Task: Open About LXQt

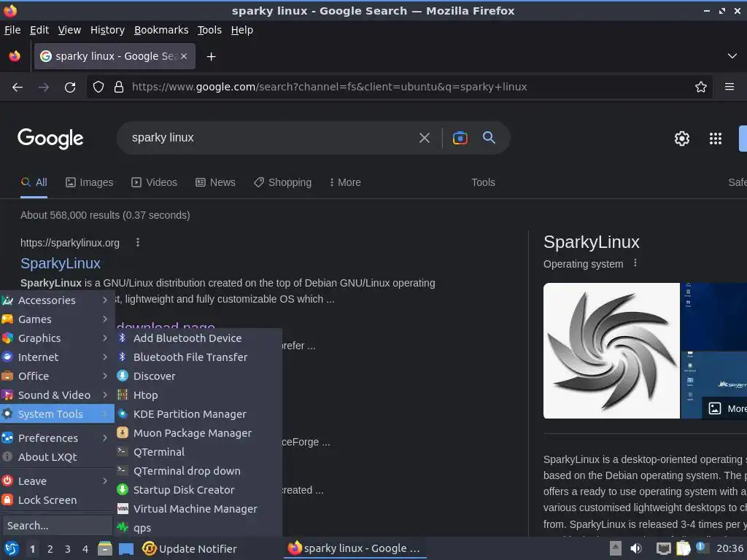Action: pos(57,457)
